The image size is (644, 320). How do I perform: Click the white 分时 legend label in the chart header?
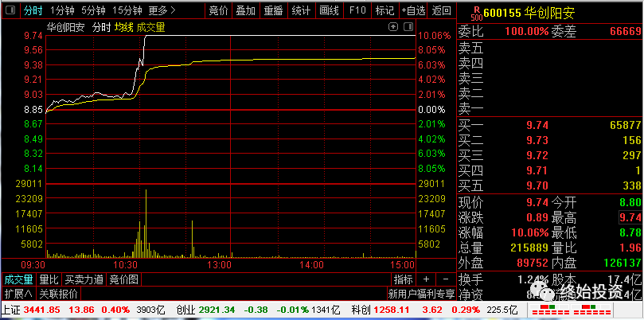101,28
